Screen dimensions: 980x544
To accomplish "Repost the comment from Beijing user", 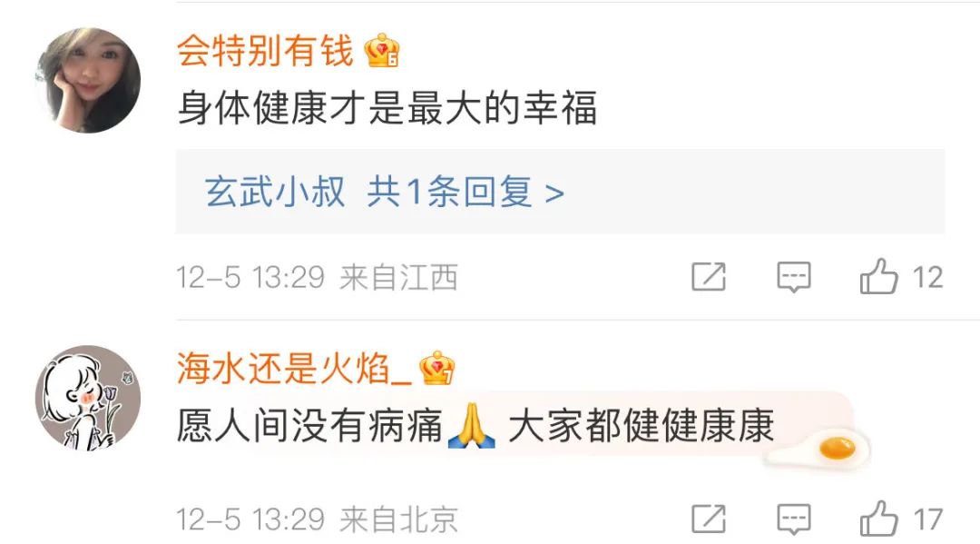I will coord(709,519).
